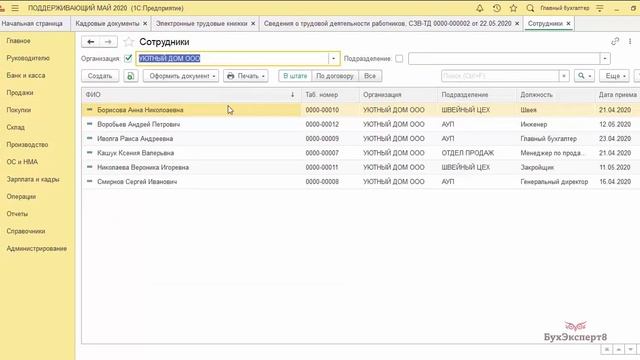Open the Главное section

18,41
